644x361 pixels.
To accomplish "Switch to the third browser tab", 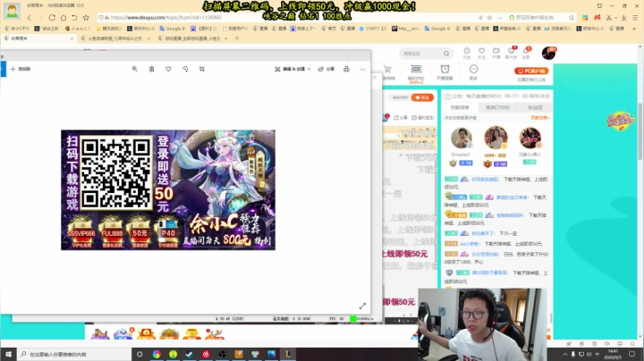I will pos(192,38).
